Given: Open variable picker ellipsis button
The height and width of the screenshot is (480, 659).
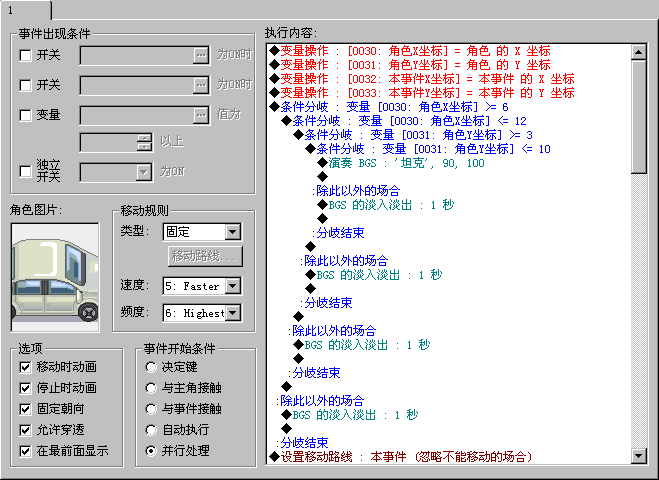Looking at the screenshot, I should pos(201,115).
